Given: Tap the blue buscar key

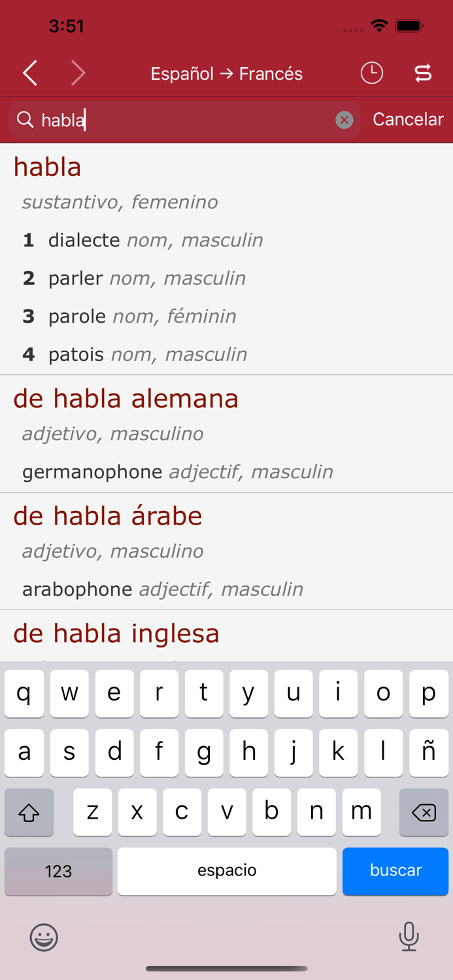Looking at the screenshot, I should click(x=395, y=871).
